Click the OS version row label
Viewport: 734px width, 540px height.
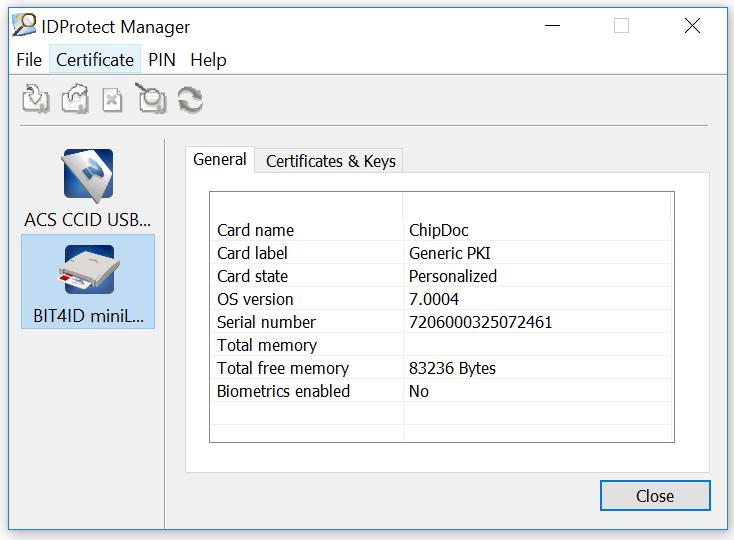coord(255,299)
